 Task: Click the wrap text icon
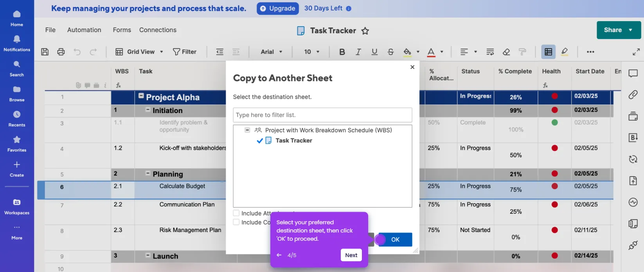pyautogui.click(x=490, y=52)
